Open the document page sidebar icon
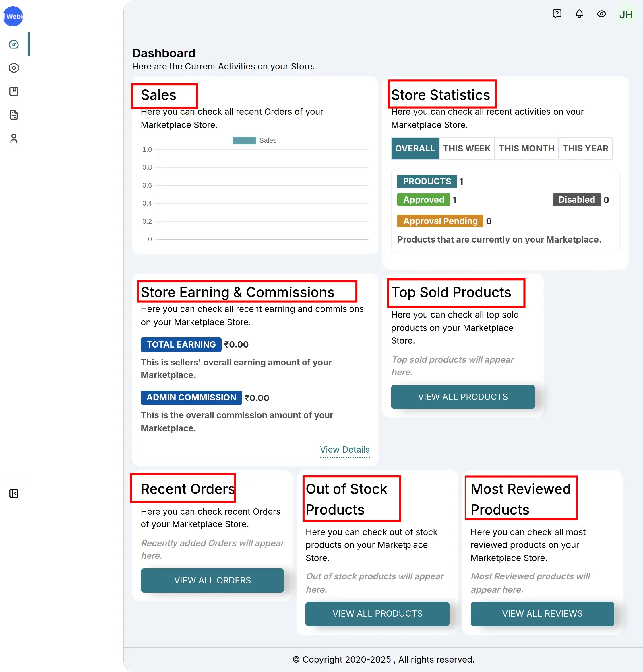Image resolution: width=643 pixels, height=672 pixels. [x=14, y=115]
